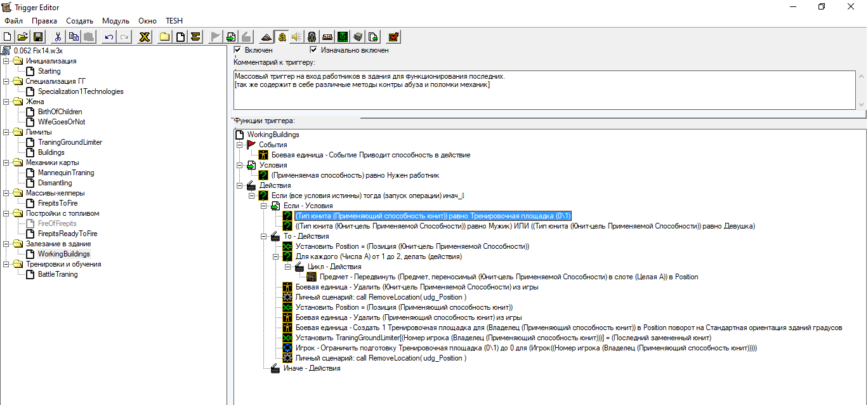
Task: Select the FirepitsReadyToFire trigger
Action: click(x=67, y=234)
